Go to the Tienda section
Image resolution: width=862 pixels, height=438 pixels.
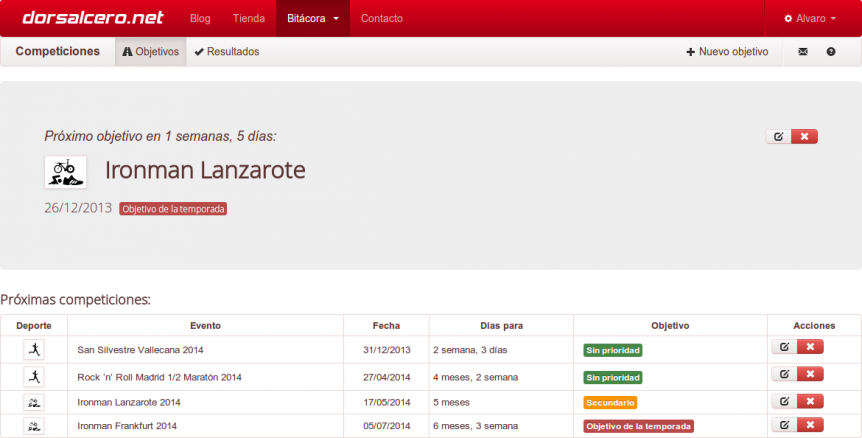248,18
